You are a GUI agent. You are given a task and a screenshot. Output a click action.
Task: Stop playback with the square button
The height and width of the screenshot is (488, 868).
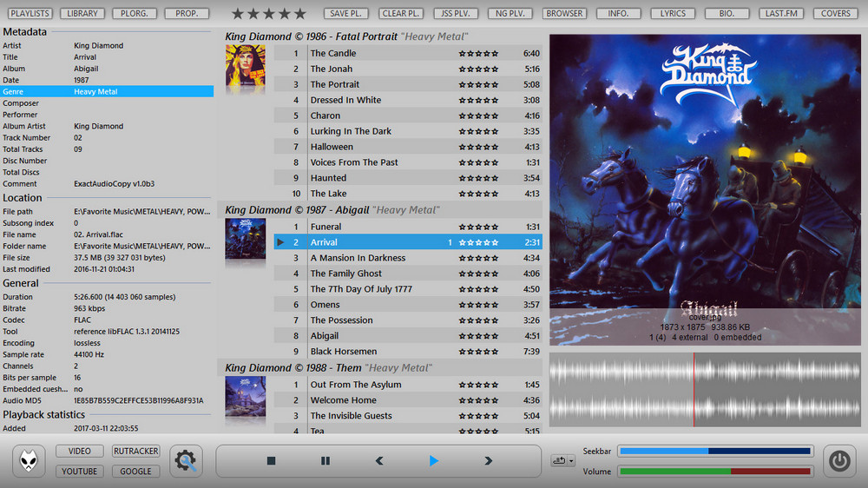[271, 461]
